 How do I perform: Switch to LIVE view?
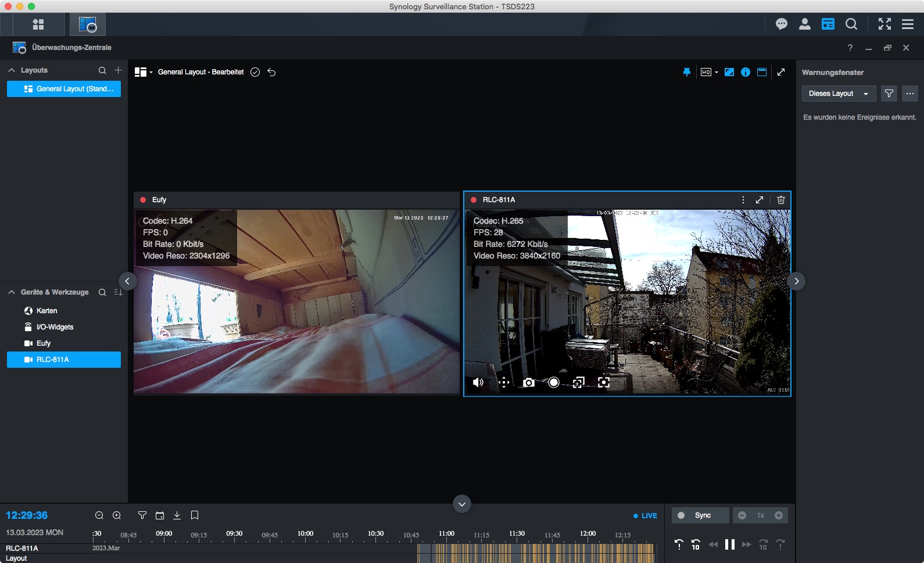(x=645, y=515)
